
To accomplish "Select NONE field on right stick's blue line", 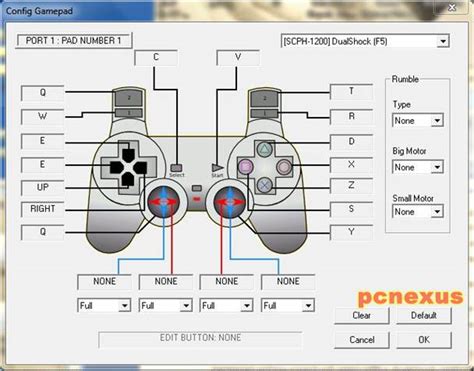I will click(288, 282).
